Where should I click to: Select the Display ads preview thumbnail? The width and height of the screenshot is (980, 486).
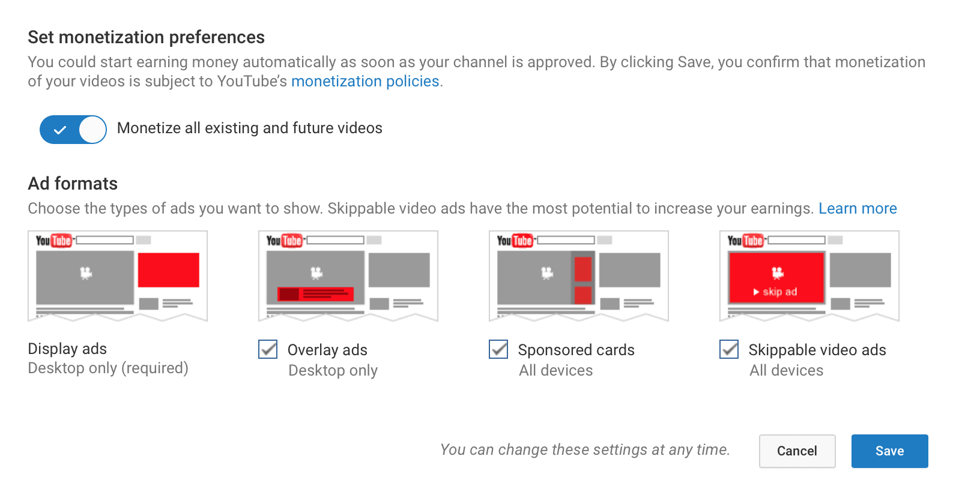[118, 276]
